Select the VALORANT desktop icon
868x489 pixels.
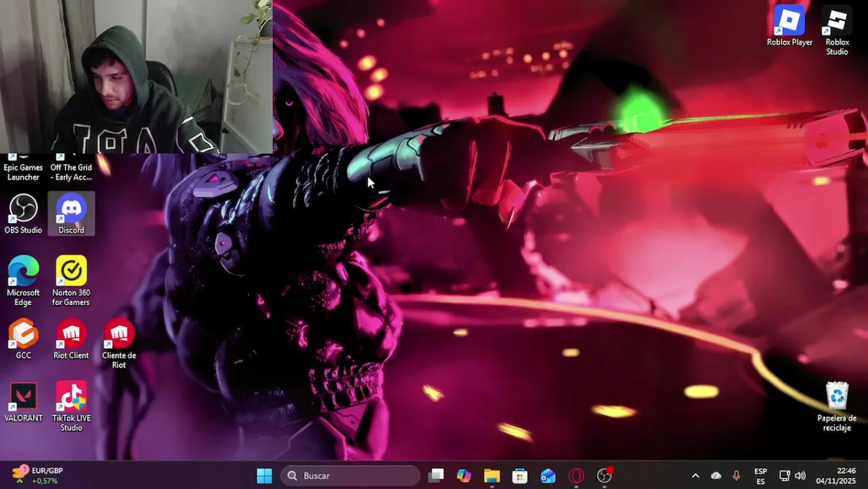[23, 402]
